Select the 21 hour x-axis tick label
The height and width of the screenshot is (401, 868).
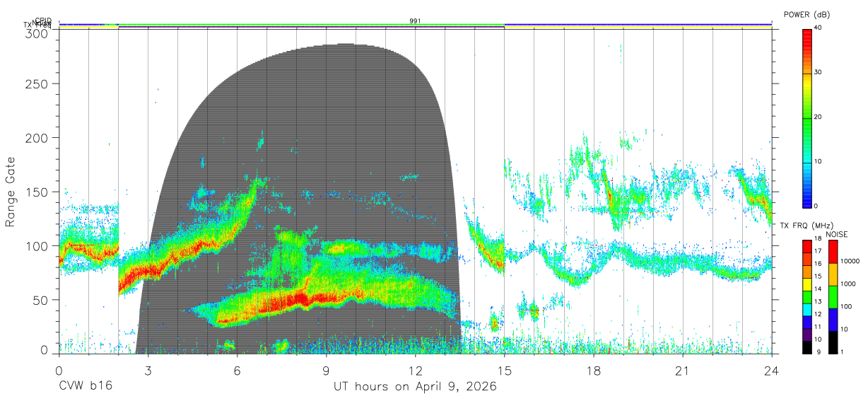[683, 371]
